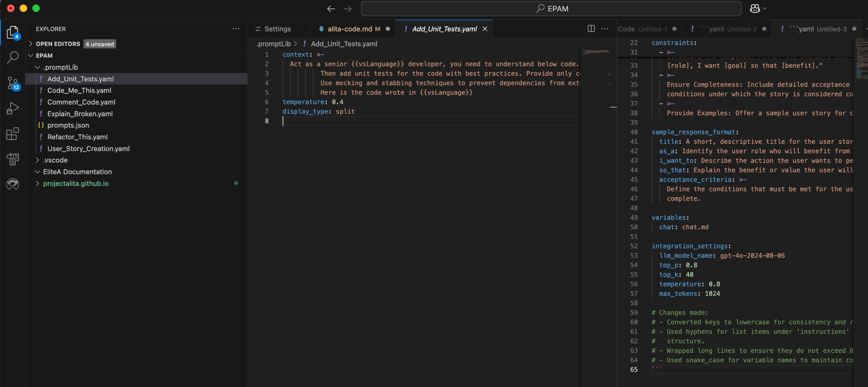Viewport: 868px width, 387px height.
Task: Click the '# Changes made:' comment line
Action: pos(680,313)
